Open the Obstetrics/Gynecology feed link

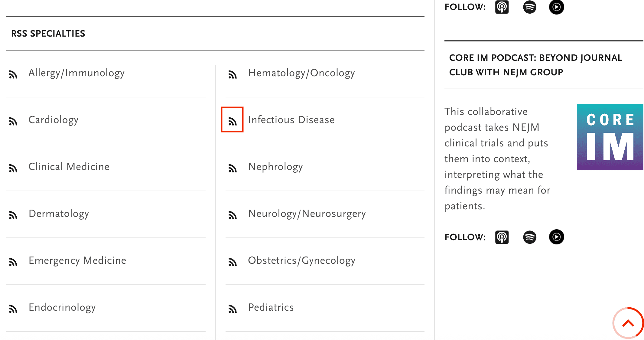click(x=301, y=260)
